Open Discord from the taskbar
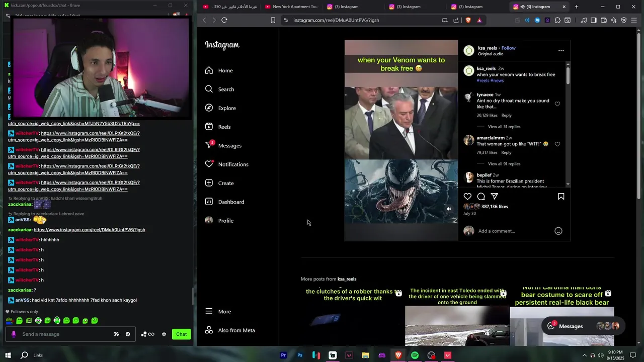The width and height of the screenshot is (644, 362). pyautogui.click(x=382, y=355)
